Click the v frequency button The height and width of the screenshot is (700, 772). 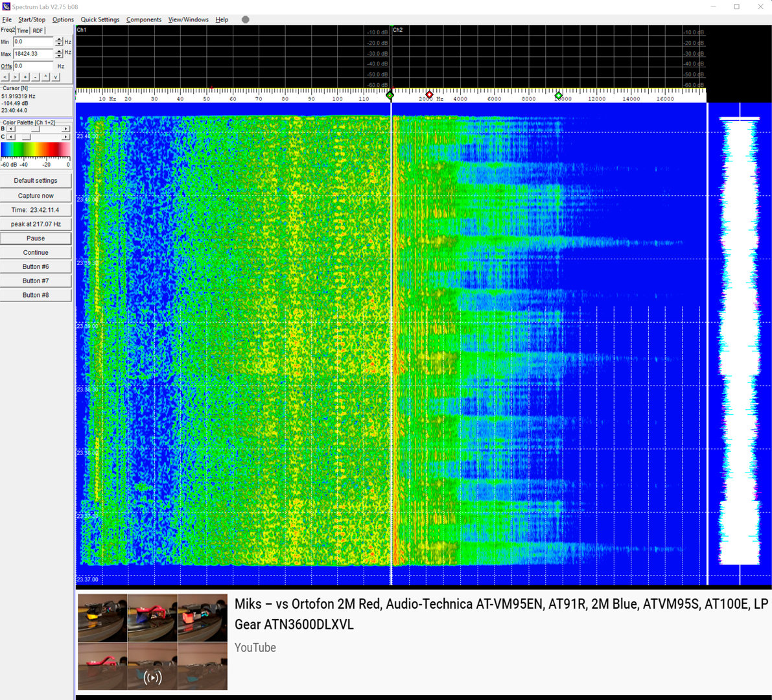tap(56, 76)
